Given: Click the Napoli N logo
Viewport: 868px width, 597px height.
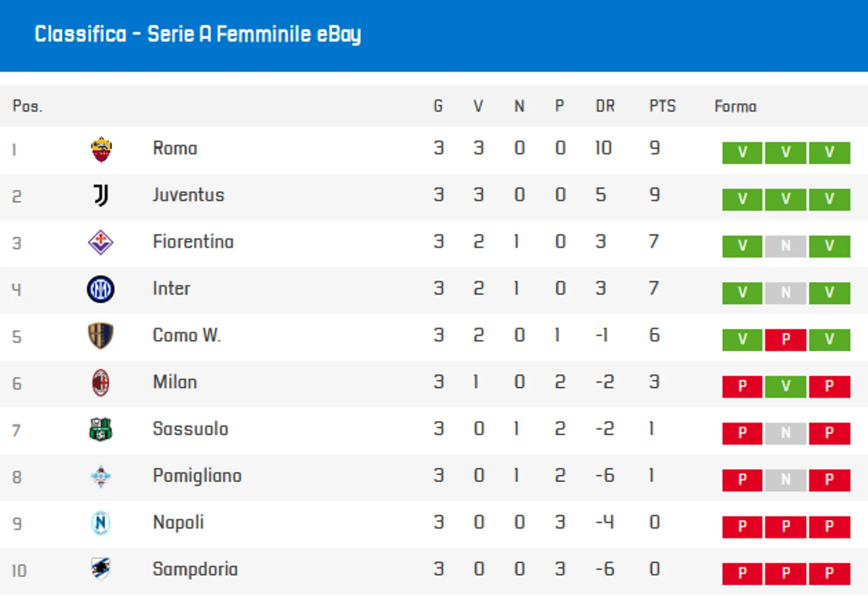Looking at the screenshot, I should click(100, 523).
